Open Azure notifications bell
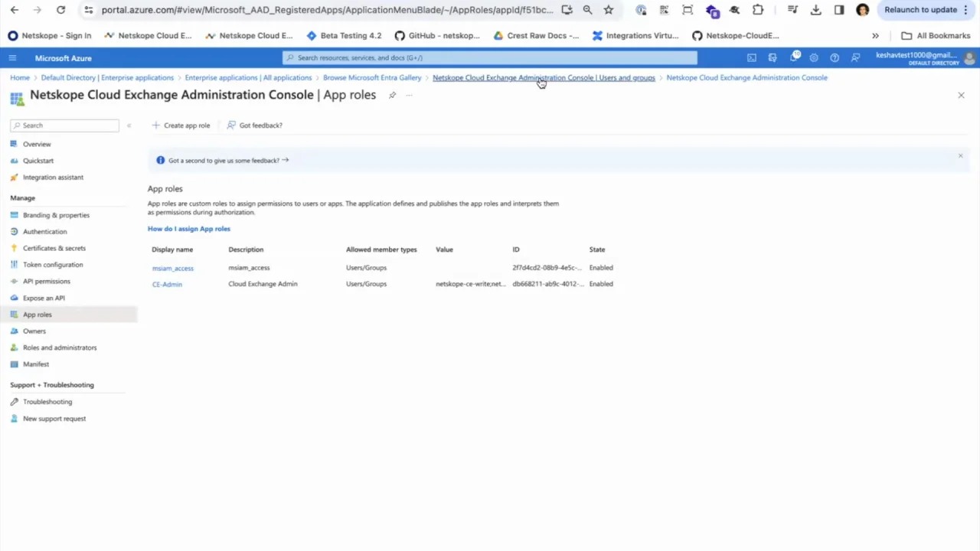The width and height of the screenshot is (980, 551). pyautogui.click(x=793, y=58)
